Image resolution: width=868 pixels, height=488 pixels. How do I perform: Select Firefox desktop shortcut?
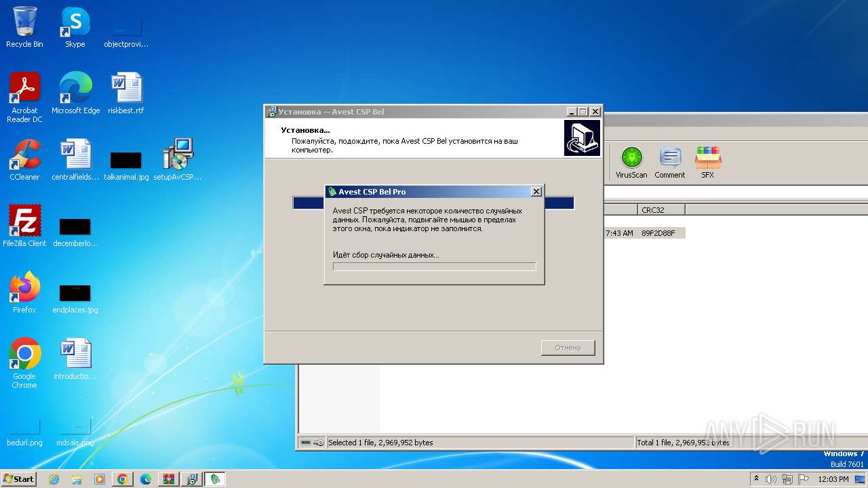[x=24, y=293]
